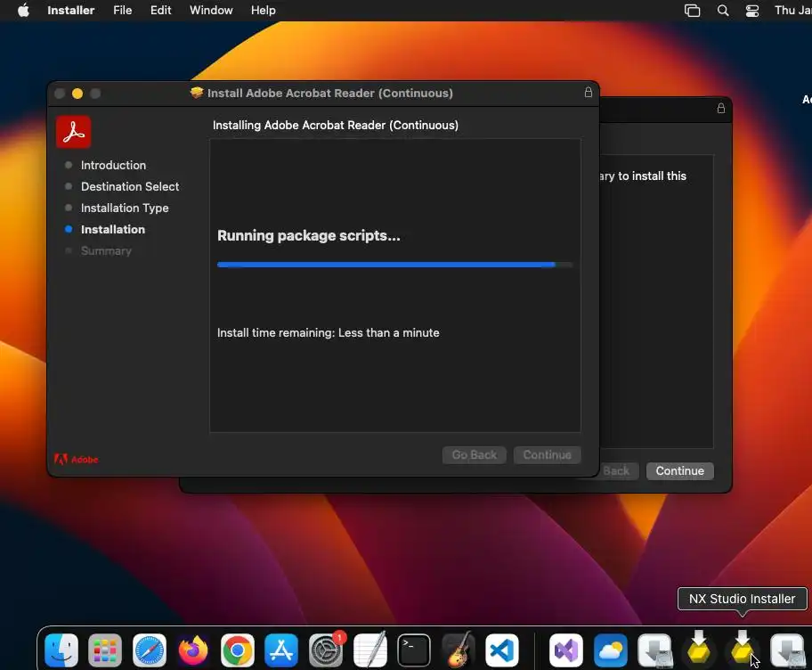
Task: Select the Summary step
Action: coord(106,250)
